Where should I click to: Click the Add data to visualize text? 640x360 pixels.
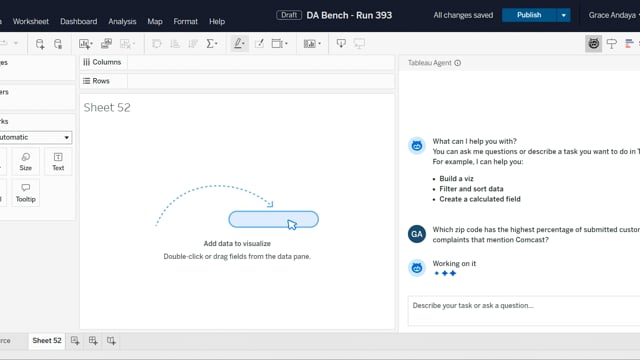237,243
